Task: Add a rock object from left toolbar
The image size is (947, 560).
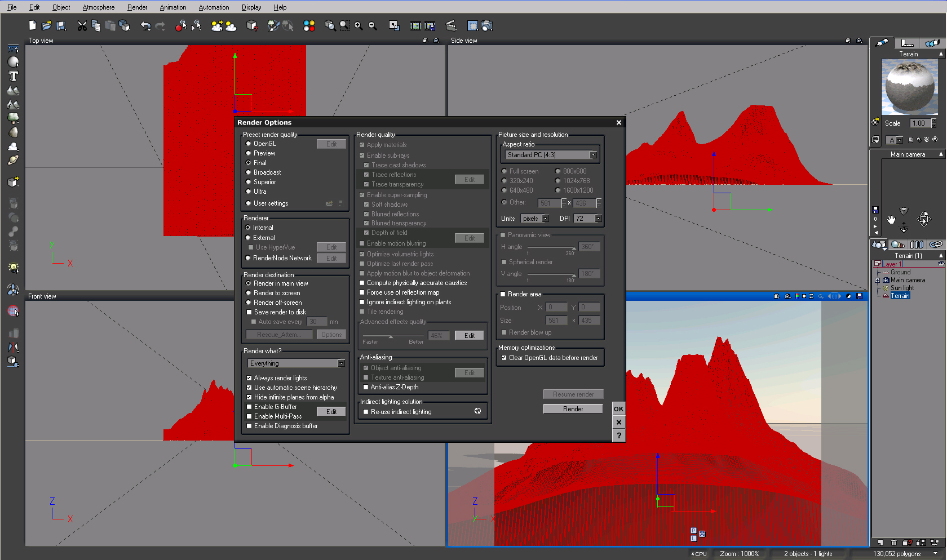Action: point(13,132)
